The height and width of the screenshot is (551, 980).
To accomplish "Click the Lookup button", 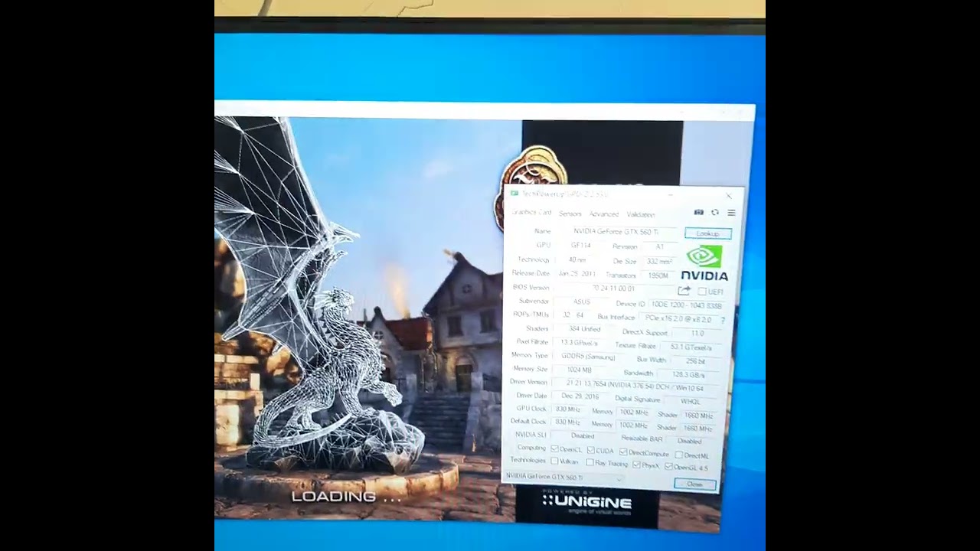I will tap(707, 233).
